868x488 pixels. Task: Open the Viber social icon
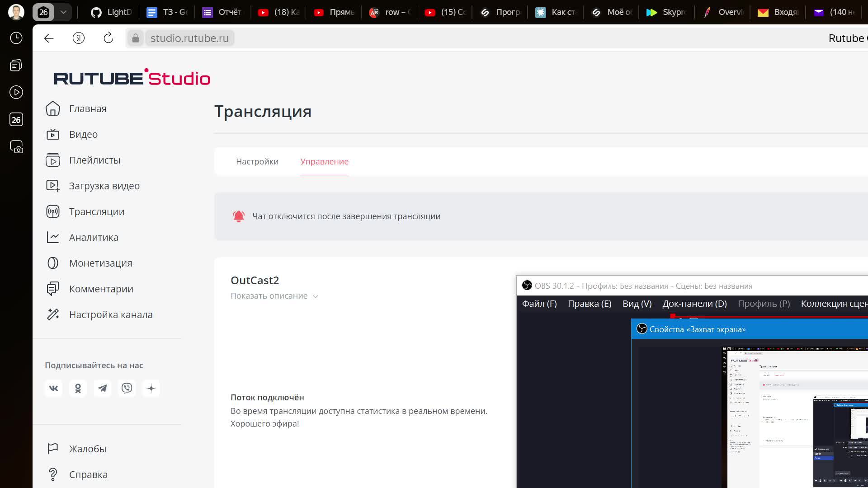click(127, 388)
